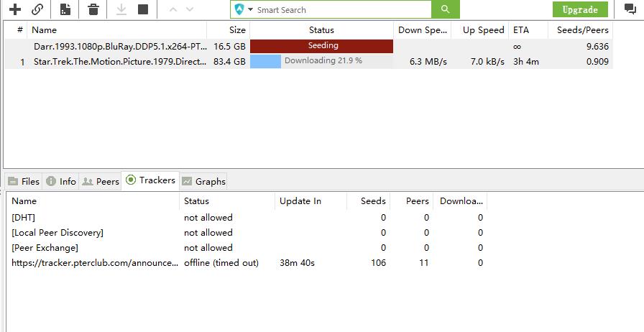Sort by Up Speed column header
Viewport: 644px width, 332px height.
tap(479, 30)
